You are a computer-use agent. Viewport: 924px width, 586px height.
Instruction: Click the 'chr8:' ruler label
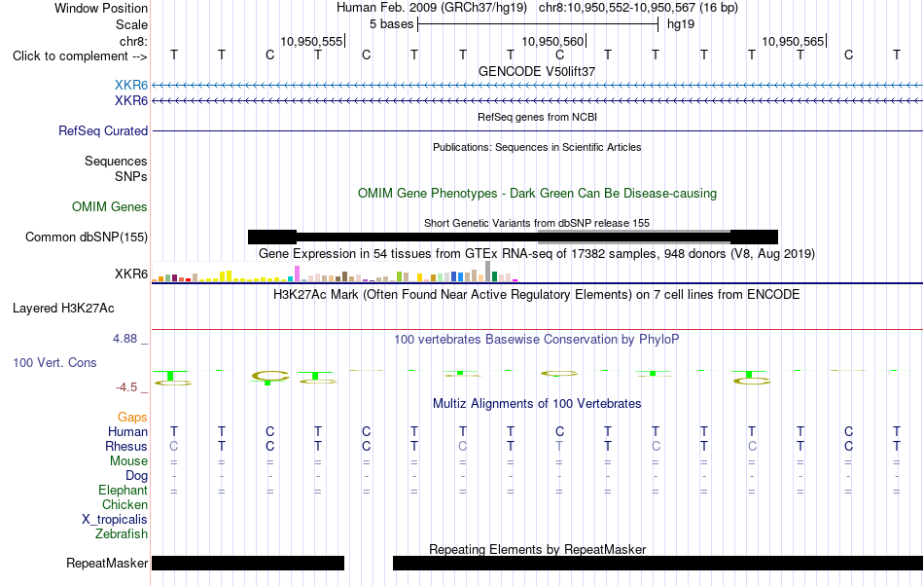[133, 41]
